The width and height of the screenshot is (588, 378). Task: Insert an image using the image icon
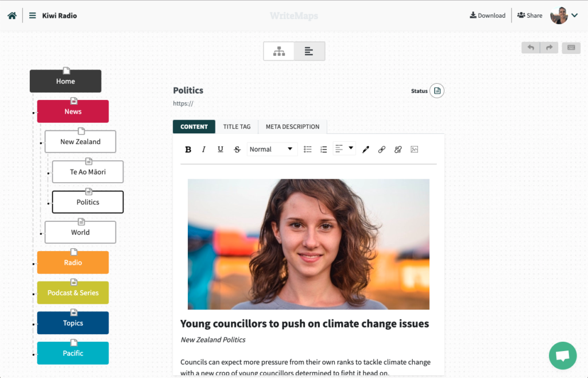(x=414, y=149)
